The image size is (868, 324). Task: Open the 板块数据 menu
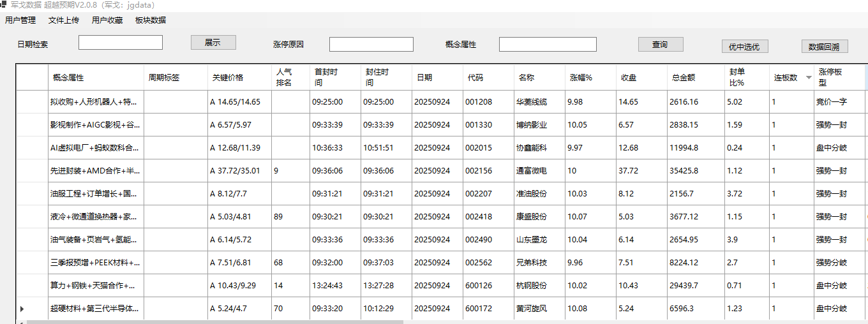151,20
